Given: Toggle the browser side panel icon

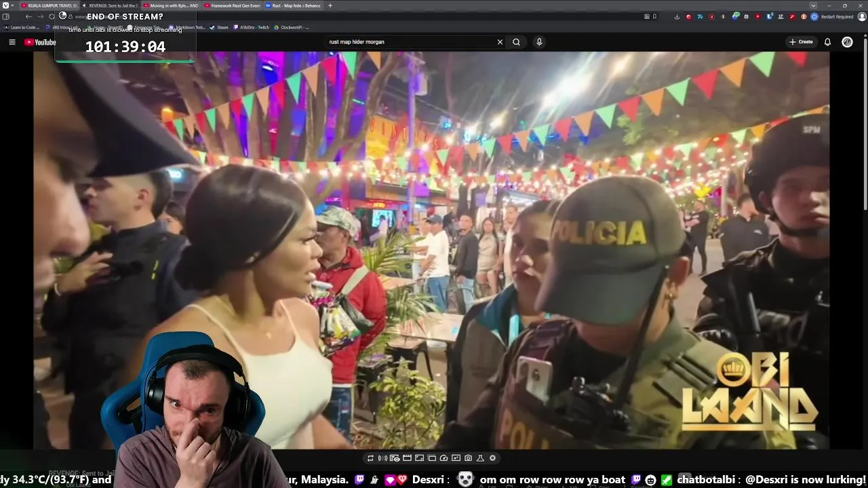Looking at the screenshot, I should click(x=6, y=17).
